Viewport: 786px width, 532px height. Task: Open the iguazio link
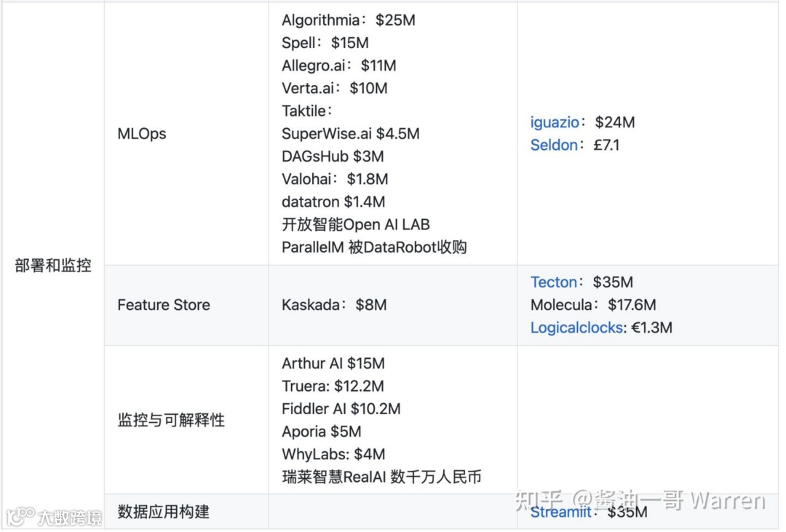click(x=556, y=122)
